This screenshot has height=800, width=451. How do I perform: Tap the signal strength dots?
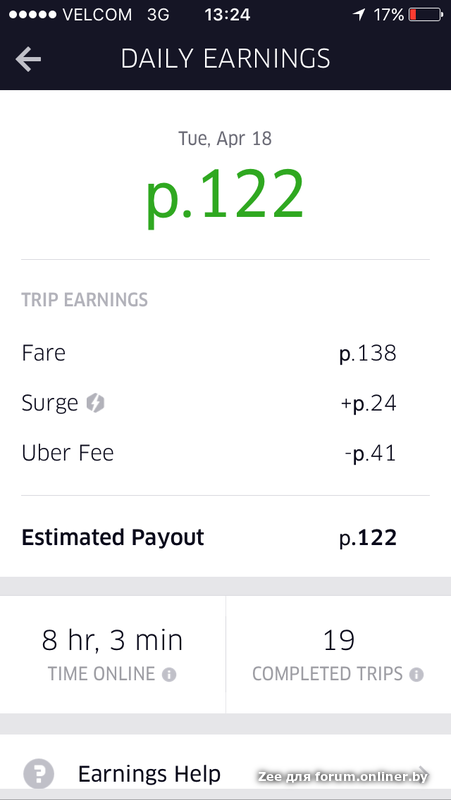(33, 15)
